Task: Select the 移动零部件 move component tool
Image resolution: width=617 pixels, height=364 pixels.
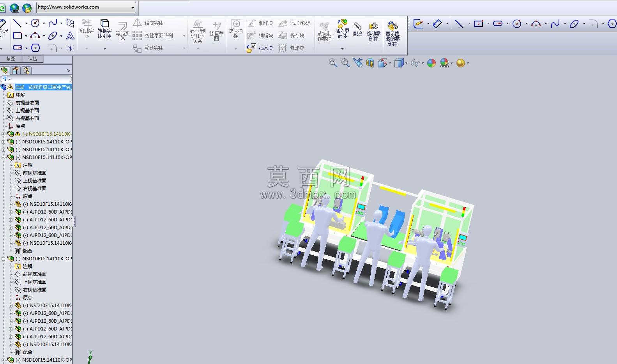Action: tap(373, 31)
